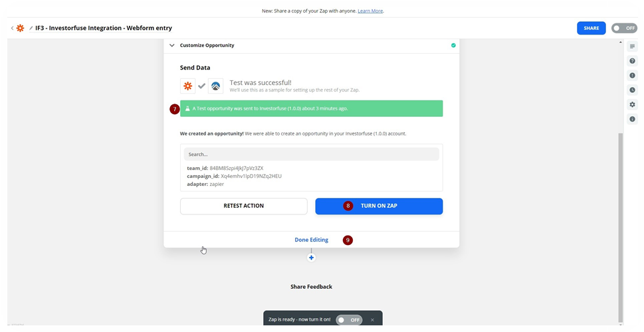
Task: Toggle the OFF switch in bottom notification
Action: coord(349,319)
